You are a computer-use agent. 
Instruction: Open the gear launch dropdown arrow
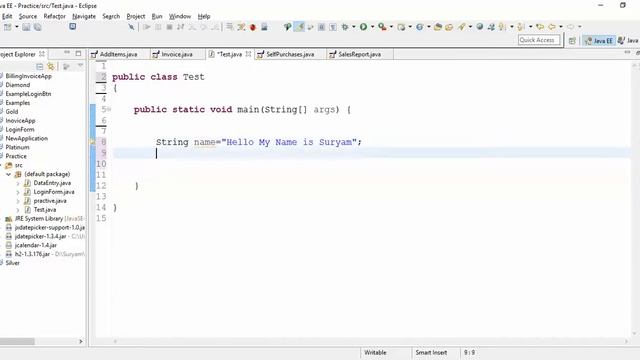353,27
